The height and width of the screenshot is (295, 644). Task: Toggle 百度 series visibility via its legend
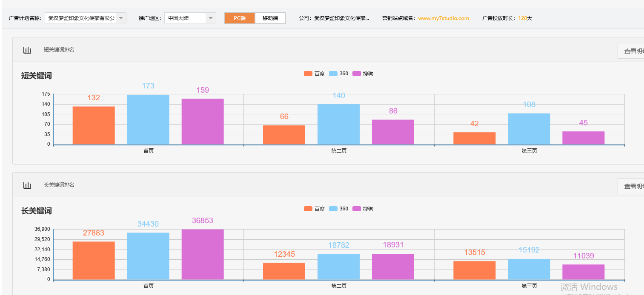[x=309, y=73]
